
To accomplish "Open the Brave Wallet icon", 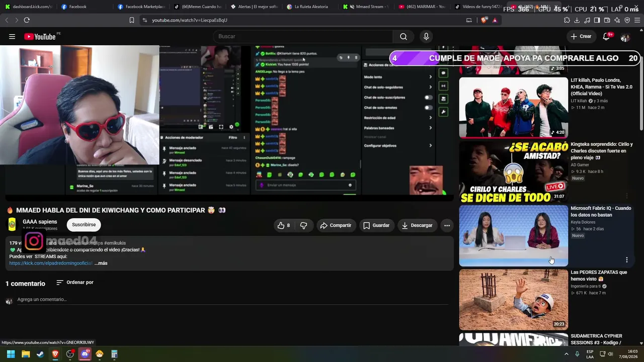I will pos(607,20).
